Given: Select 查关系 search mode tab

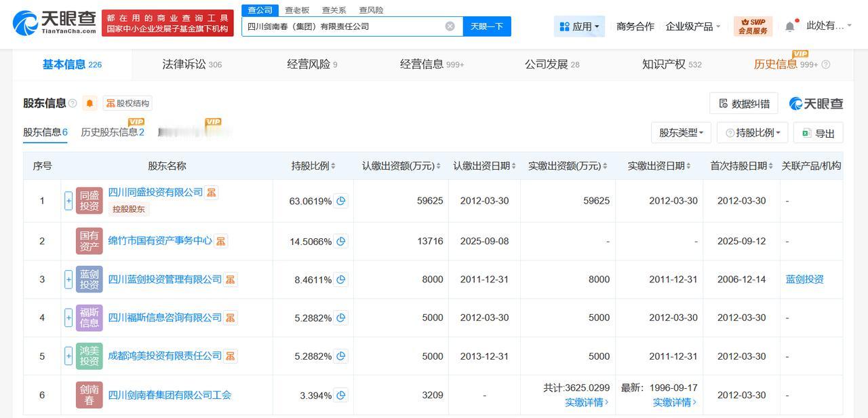Looking at the screenshot, I should pyautogui.click(x=334, y=10).
